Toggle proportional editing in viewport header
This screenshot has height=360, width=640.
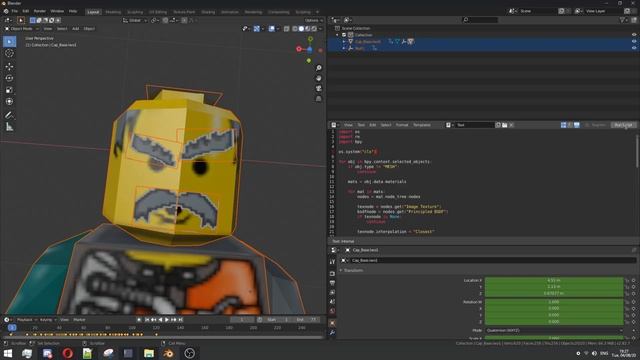(x=184, y=20)
